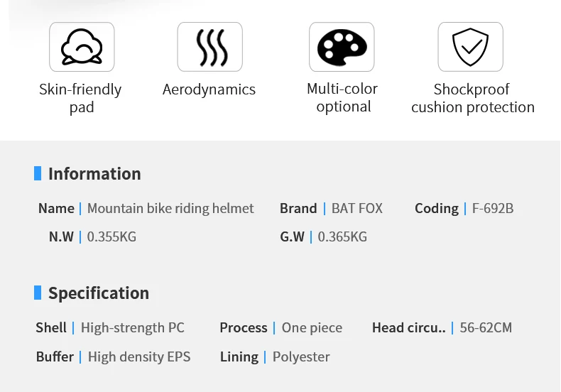Click the Specification section heading
This screenshot has height=392, width=561.
coord(99,293)
